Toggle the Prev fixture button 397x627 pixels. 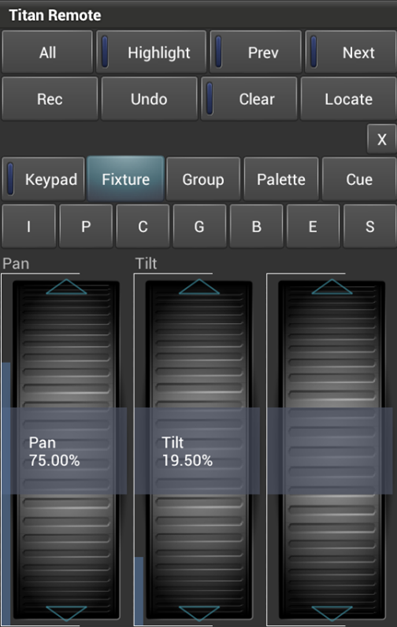[255, 52]
